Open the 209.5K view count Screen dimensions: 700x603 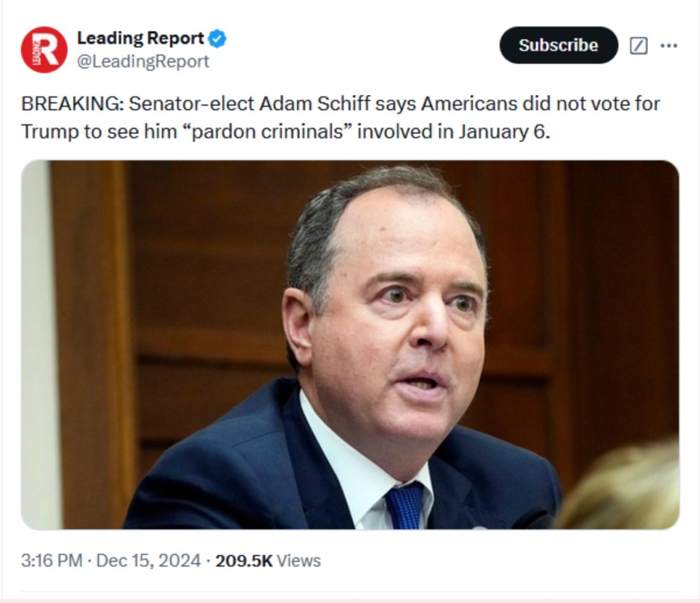pyautogui.click(x=243, y=561)
